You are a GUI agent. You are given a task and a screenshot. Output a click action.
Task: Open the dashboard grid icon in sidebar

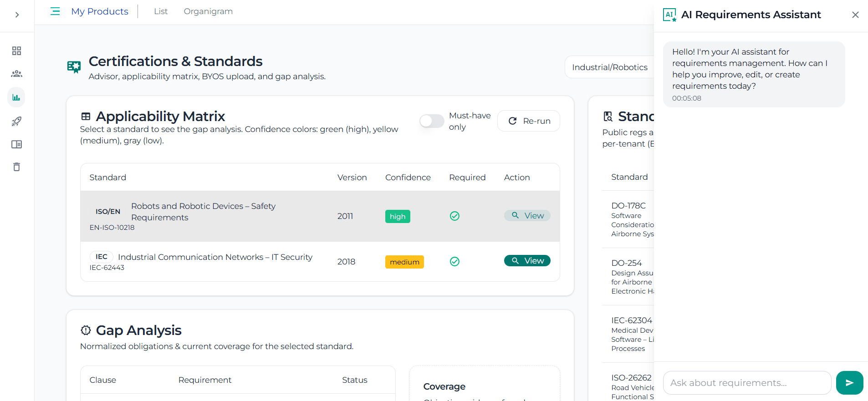(17, 51)
